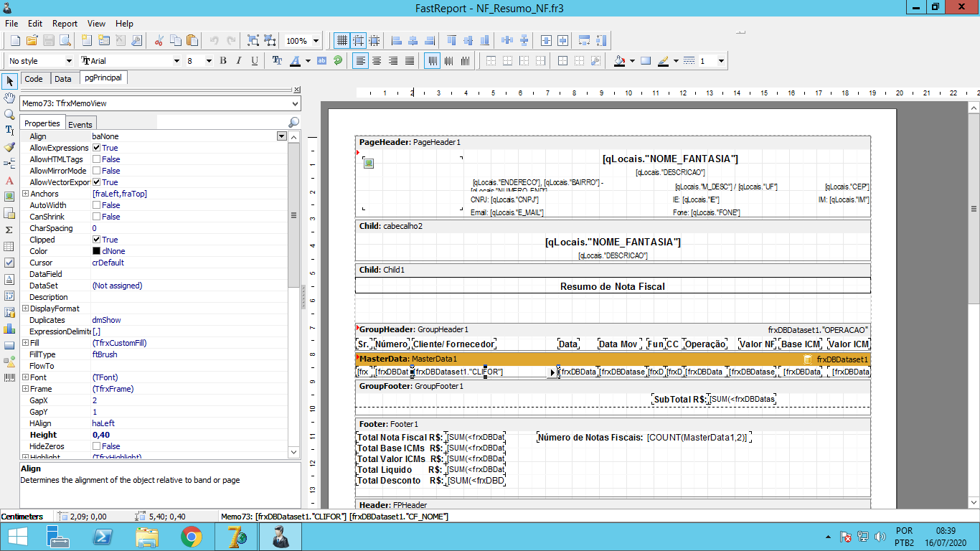
Task: Insert a Text object (red A) from palette
Action: [9, 180]
